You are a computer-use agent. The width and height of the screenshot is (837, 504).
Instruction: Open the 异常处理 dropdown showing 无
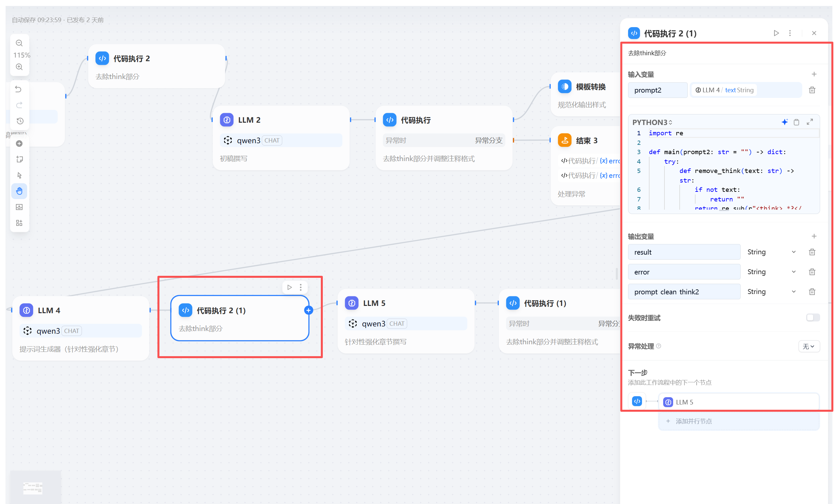809,346
